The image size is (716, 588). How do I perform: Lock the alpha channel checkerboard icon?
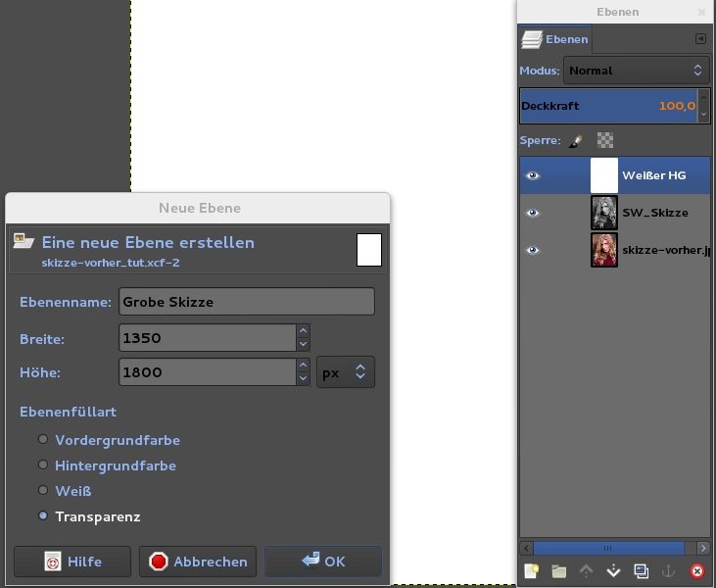pyautogui.click(x=604, y=140)
